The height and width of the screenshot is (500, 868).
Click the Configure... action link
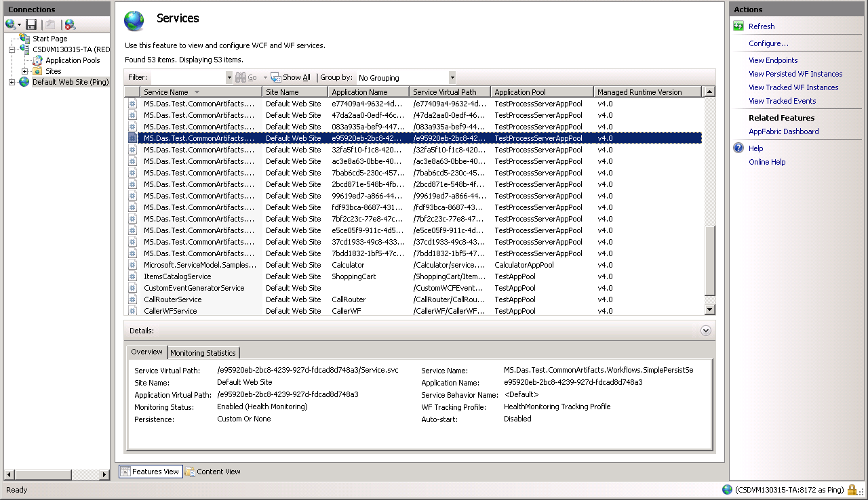tap(768, 43)
